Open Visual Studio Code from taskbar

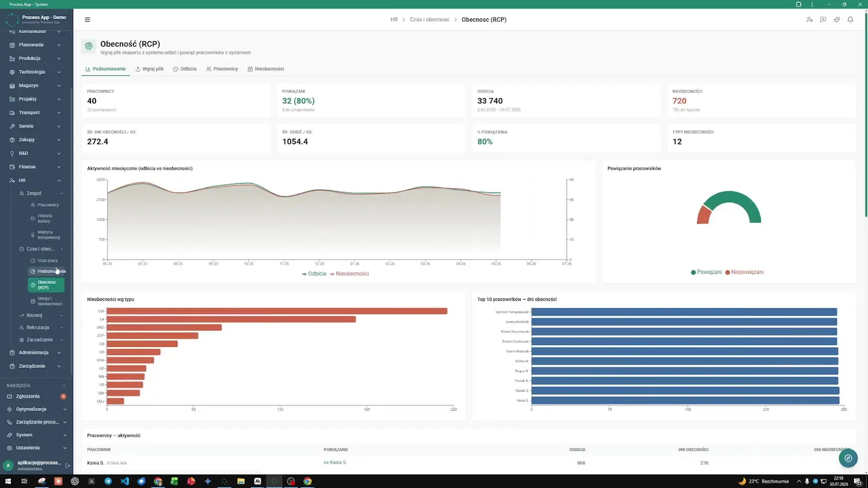125,481
